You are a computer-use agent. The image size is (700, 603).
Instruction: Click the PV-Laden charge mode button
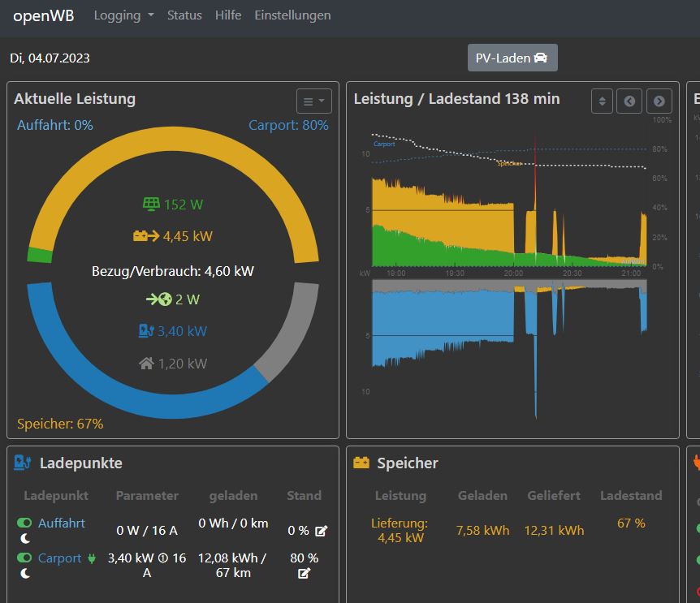click(x=512, y=58)
